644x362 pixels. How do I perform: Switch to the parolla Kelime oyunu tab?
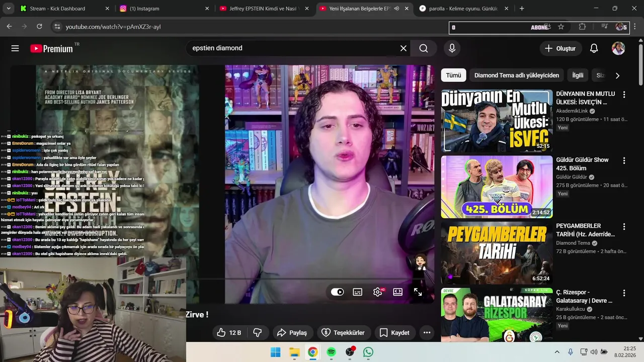pyautogui.click(x=464, y=9)
